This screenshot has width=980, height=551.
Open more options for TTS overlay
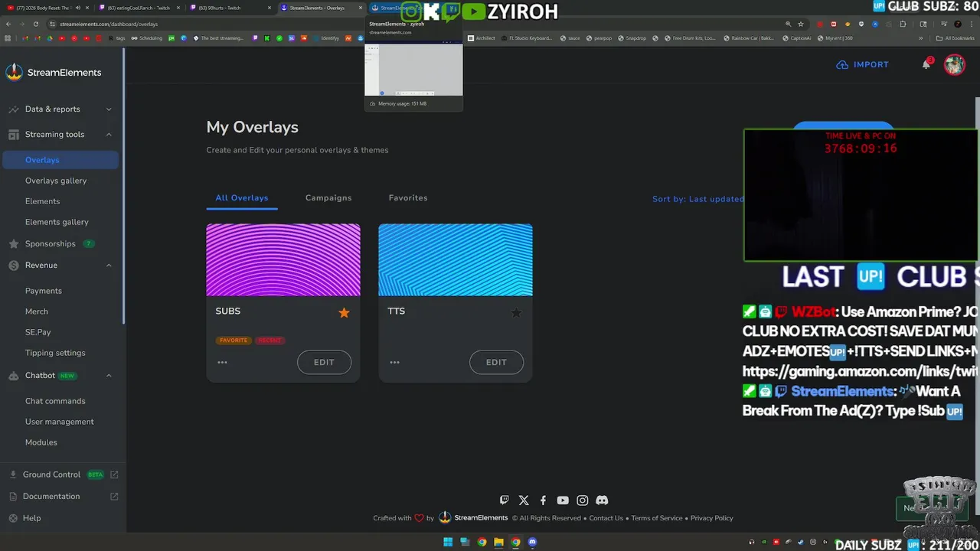[394, 362]
